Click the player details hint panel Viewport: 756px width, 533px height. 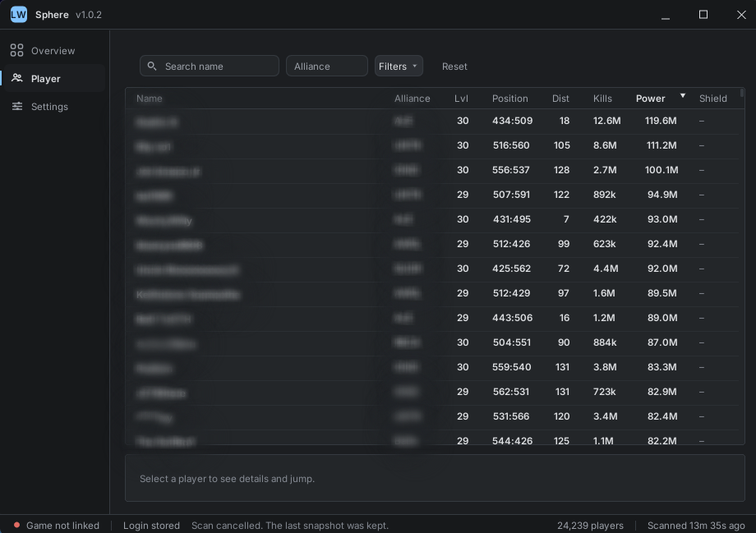(435, 478)
